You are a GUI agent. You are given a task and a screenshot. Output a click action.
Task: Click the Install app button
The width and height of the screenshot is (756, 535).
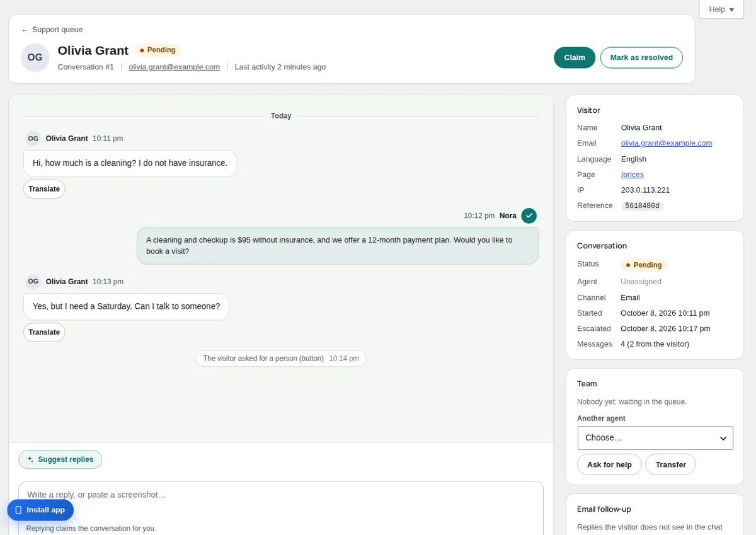pyautogui.click(x=40, y=510)
